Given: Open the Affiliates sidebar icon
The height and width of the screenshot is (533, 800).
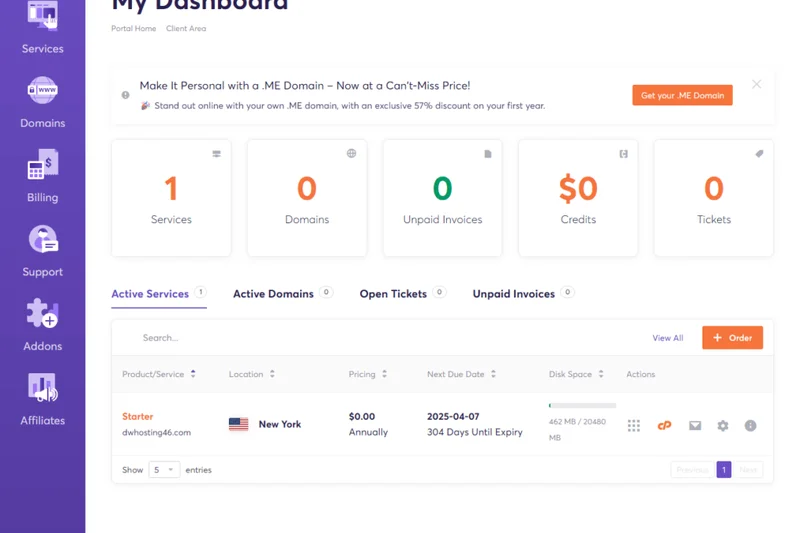Looking at the screenshot, I should click(x=42, y=388).
